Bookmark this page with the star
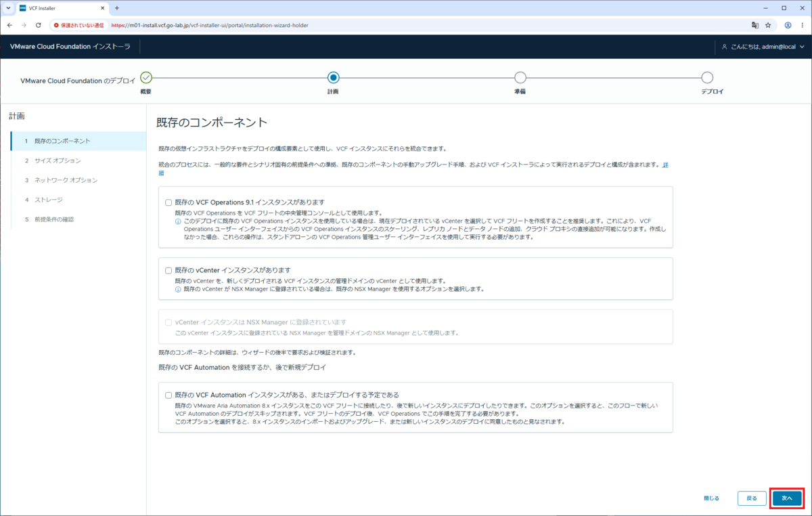Screen dimensions: 812x516 [768, 25]
